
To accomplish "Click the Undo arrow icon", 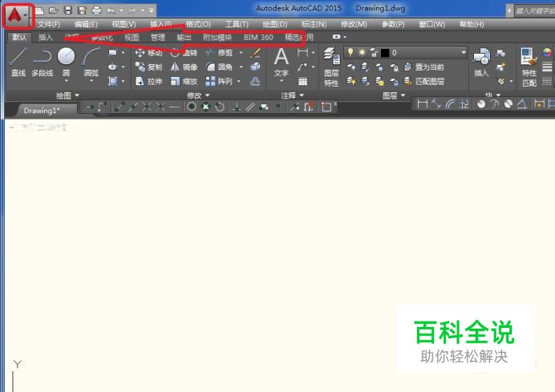I will point(111,10).
